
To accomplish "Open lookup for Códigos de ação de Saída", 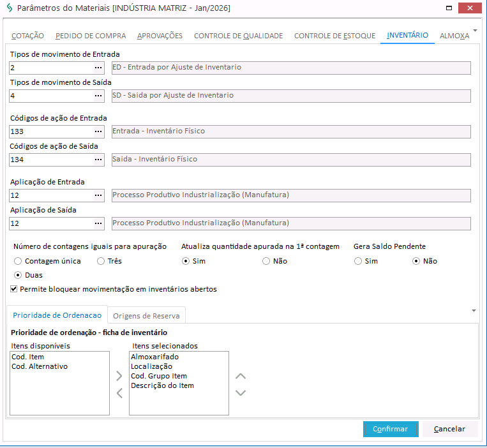I will click(98, 160).
